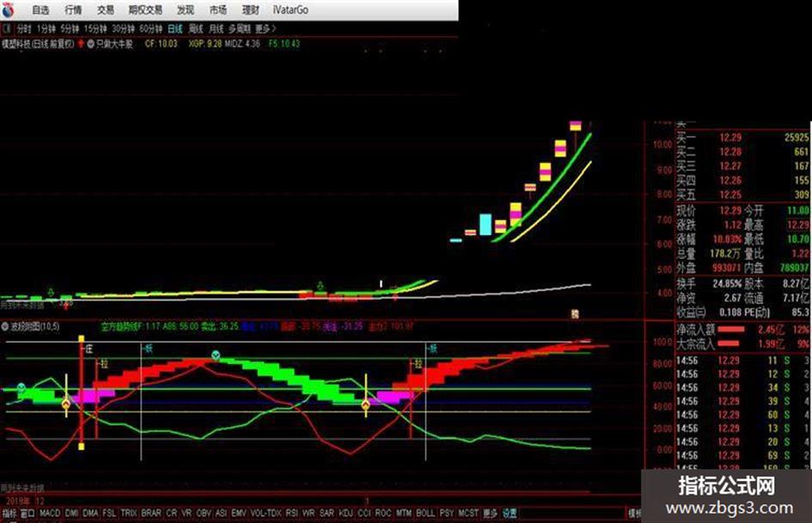The height and width of the screenshot is (523, 812).
Task: Select the 周线 weekly chart period
Action: (x=196, y=28)
